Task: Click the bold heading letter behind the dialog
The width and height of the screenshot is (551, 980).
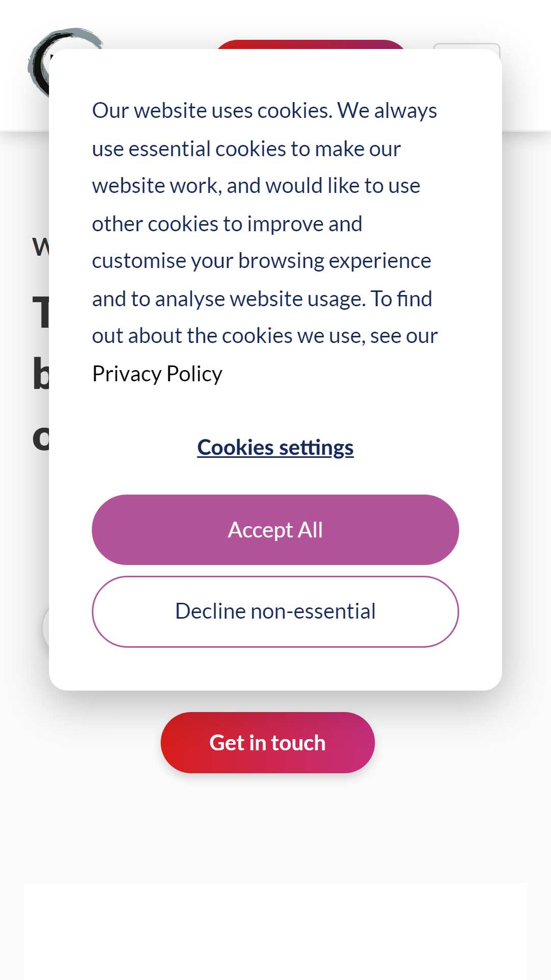Action: [x=41, y=312]
